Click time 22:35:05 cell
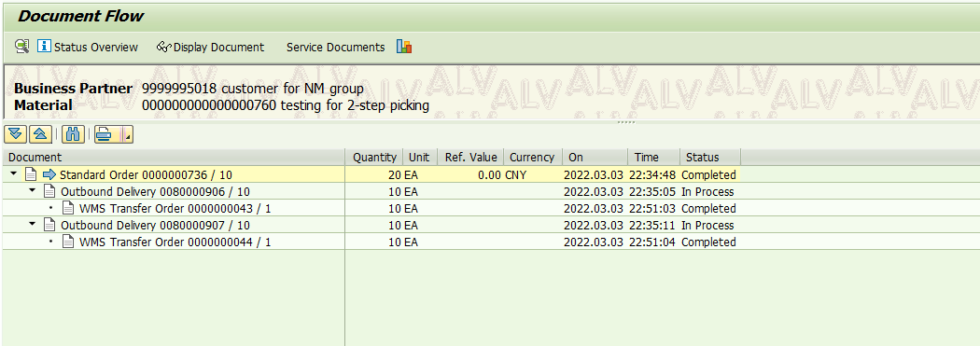Screen dimensions: 980x346 tap(651, 192)
